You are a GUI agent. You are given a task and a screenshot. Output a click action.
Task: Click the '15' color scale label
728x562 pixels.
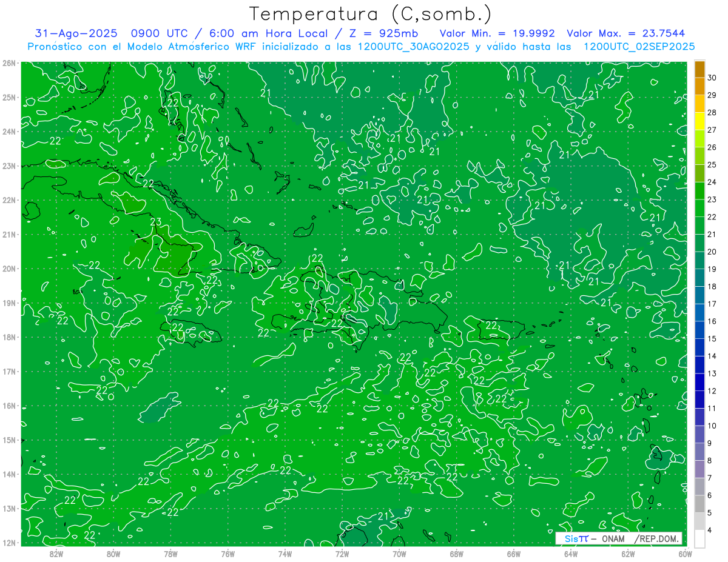pos(712,339)
